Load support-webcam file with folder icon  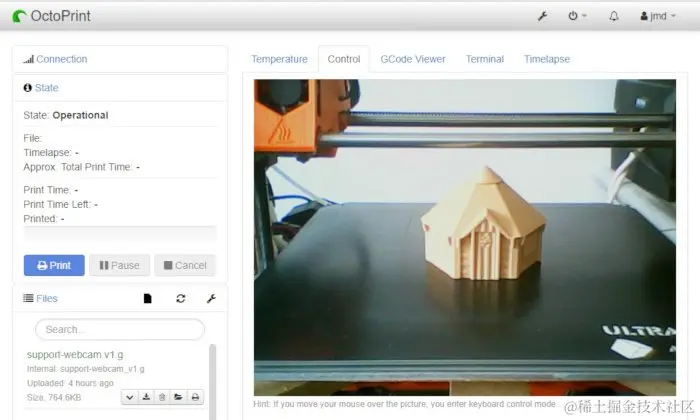[178, 397]
